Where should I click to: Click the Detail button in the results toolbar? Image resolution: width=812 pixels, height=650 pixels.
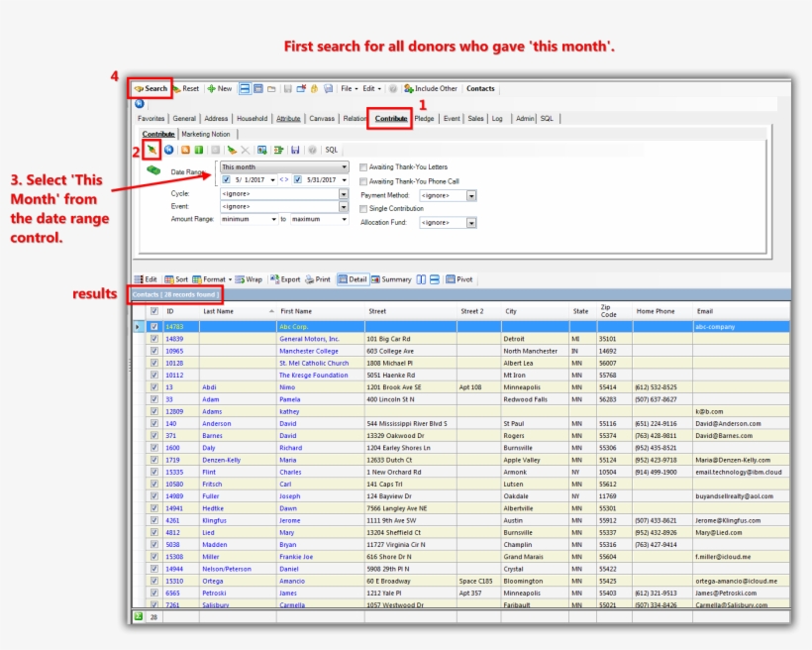355,278
